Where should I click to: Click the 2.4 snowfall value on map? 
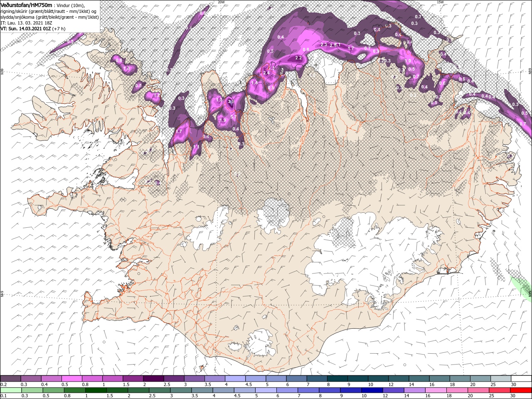coord(267,73)
